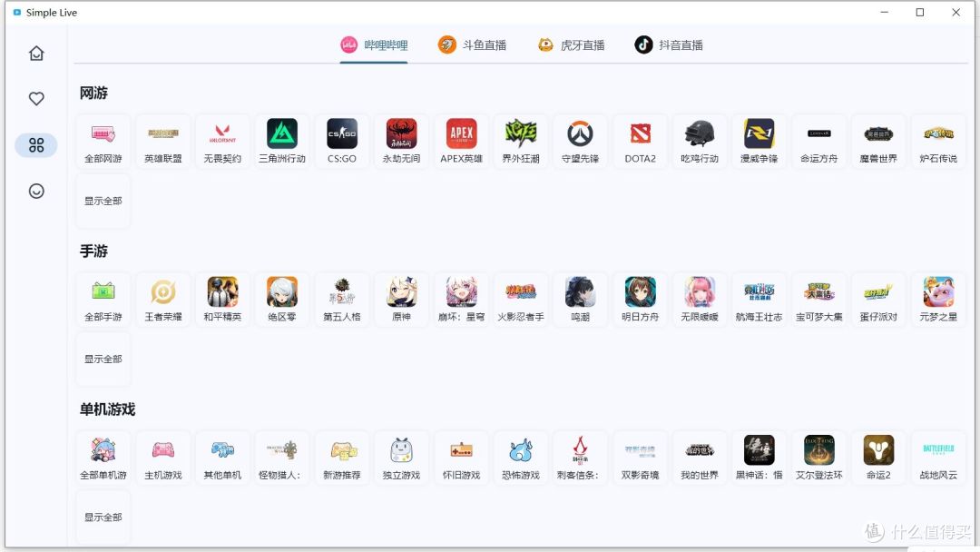Open the 全部网游 category
The height and width of the screenshot is (552, 980).
click(103, 142)
